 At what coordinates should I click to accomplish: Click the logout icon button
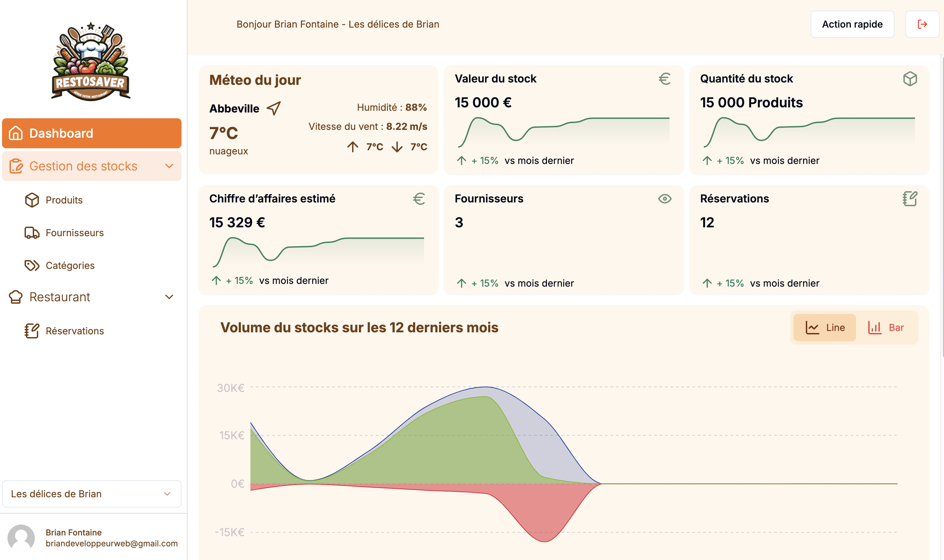(x=922, y=24)
